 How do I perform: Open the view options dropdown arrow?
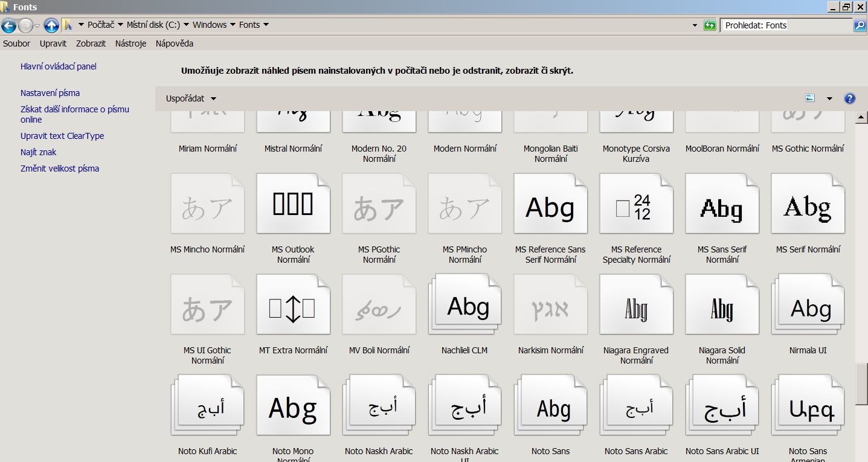(829, 98)
